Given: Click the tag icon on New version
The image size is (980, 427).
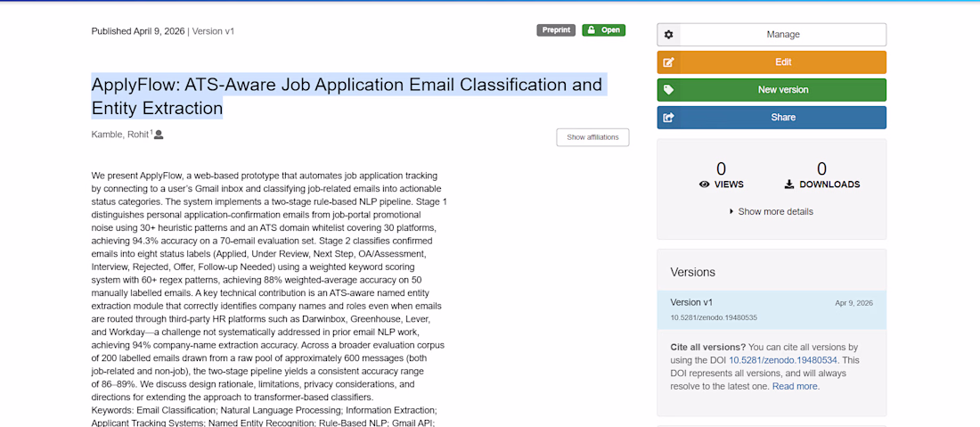Looking at the screenshot, I should tap(668, 89).
